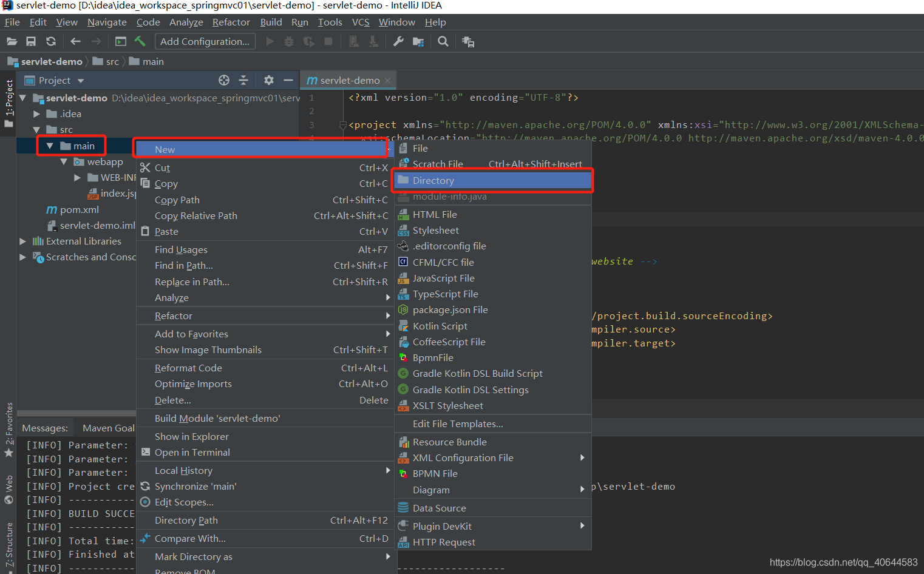The width and height of the screenshot is (924, 574).
Task: Open Mark Directory as submenu
Action: pyautogui.click(x=265, y=556)
